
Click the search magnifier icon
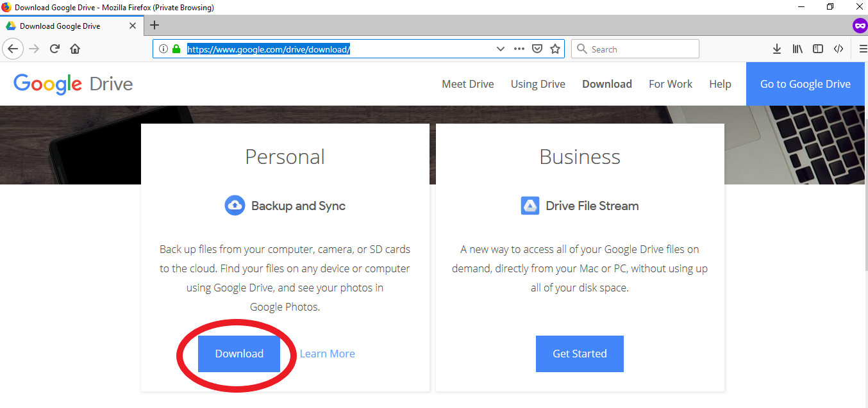582,49
